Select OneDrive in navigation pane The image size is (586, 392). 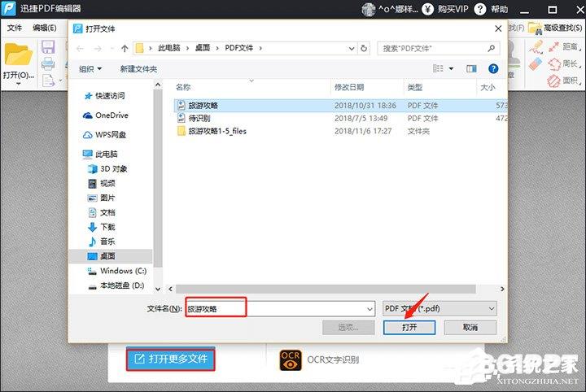tap(106, 115)
